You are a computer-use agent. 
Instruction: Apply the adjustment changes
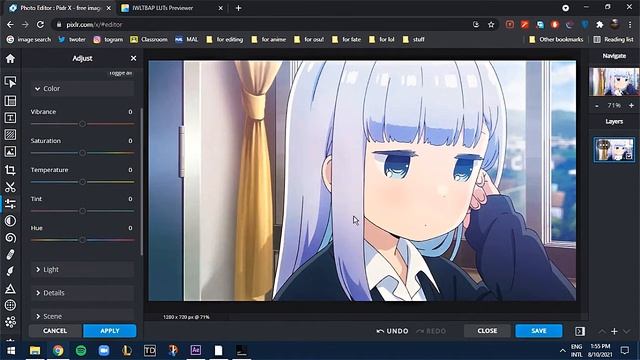110,331
